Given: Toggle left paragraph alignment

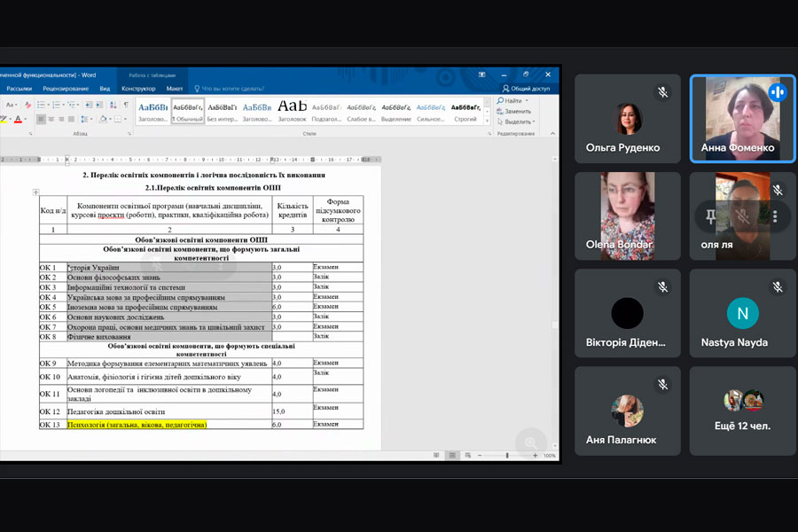Looking at the screenshot, I should pos(41,119).
